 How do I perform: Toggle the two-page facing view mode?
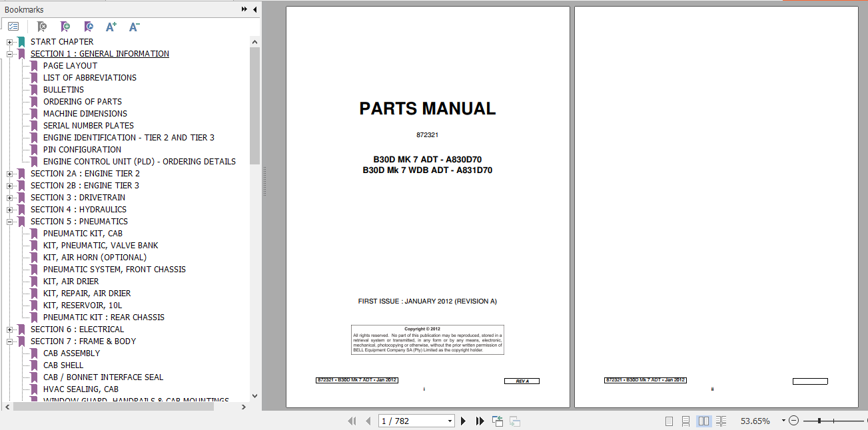click(x=704, y=421)
